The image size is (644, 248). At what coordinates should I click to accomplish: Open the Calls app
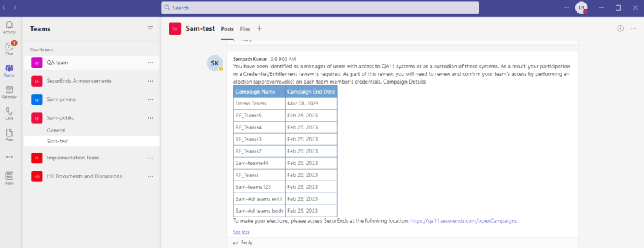(x=9, y=114)
